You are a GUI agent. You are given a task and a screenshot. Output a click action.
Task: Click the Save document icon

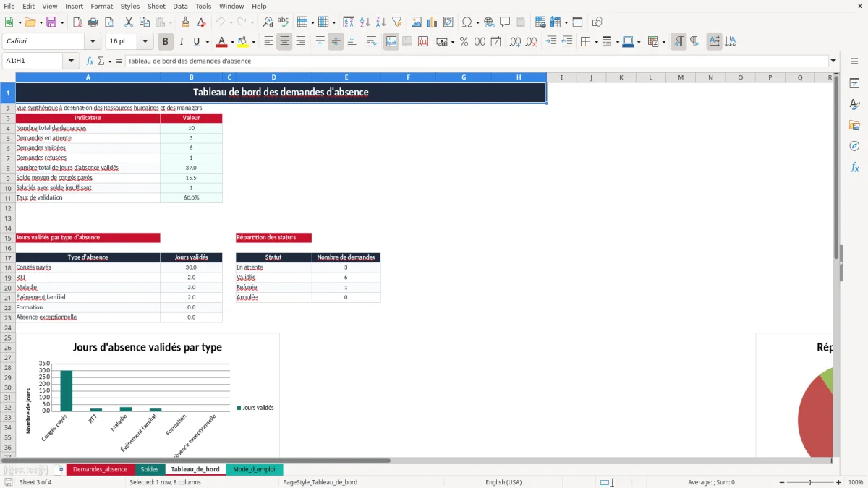pyautogui.click(x=51, y=22)
